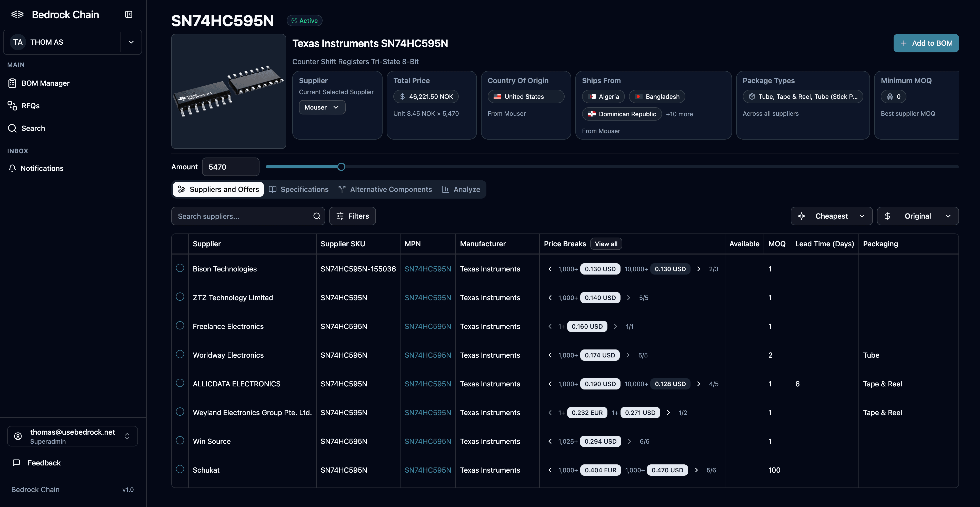Show previous price breaks for Bison Technologies
980x507 pixels.
550,269
